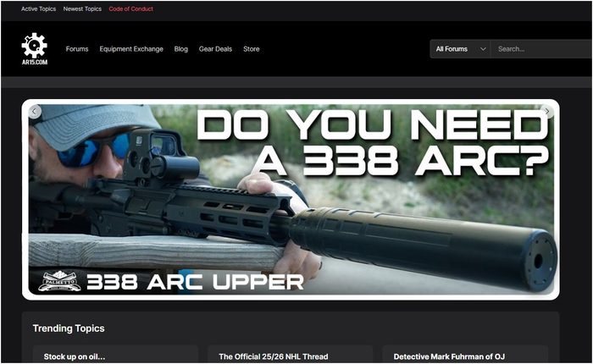Viewport: 593px width, 364px height.
Task: Open the "Stock up on oil..." topic
Action: pyautogui.click(x=75, y=356)
